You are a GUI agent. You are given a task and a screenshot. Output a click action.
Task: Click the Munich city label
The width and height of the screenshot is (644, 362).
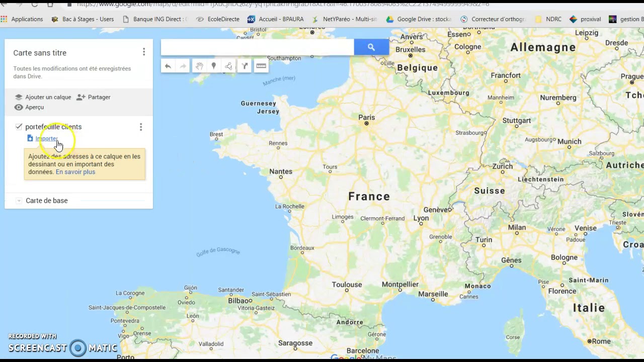tap(570, 142)
